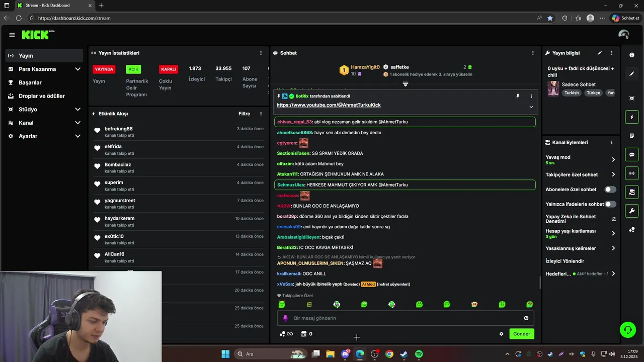Toggle the wrench channel actions widget icon
644x362 pixels.
632,211
